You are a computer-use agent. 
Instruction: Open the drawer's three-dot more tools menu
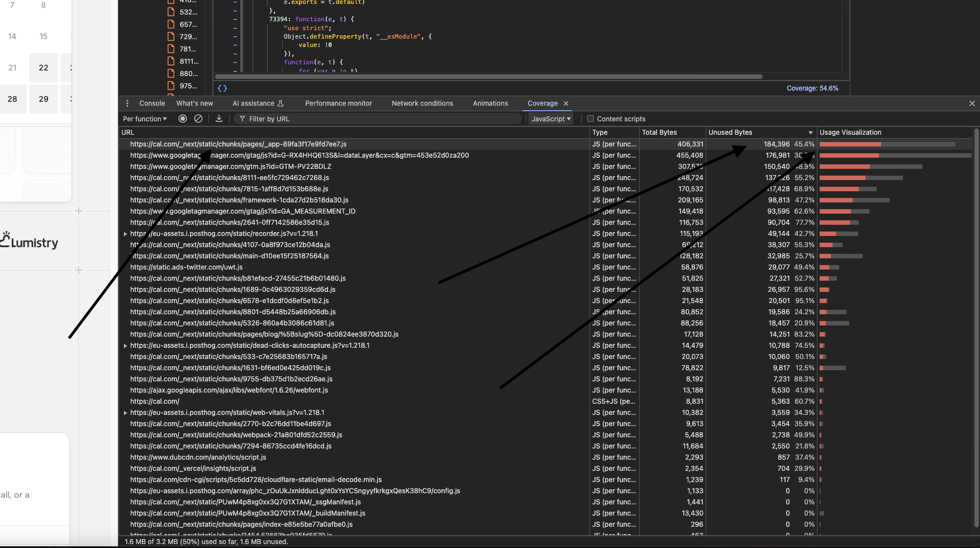pyautogui.click(x=127, y=103)
